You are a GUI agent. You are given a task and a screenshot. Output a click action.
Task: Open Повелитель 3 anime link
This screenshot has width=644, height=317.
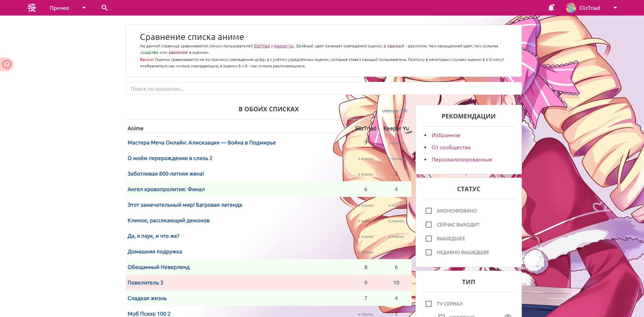pyautogui.click(x=145, y=283)
